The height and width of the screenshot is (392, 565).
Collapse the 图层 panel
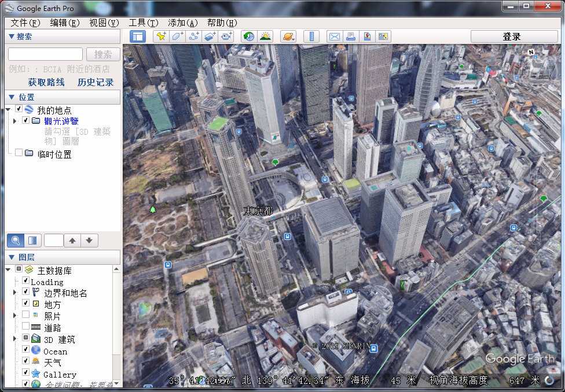pyautogui.click(x=12, y=257)
